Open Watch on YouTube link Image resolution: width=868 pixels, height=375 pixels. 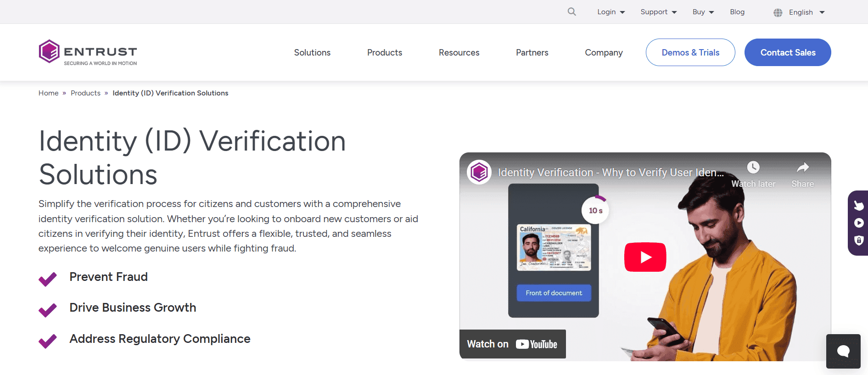512,344
